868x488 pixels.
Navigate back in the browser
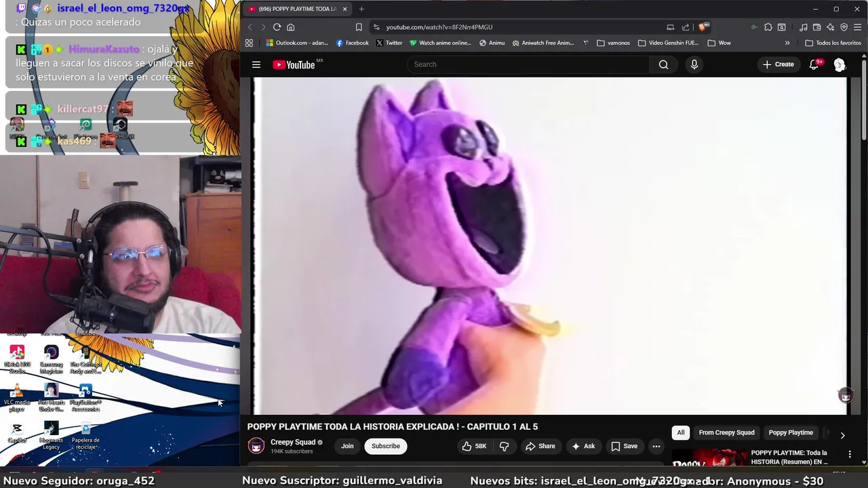tap(250, 27)
